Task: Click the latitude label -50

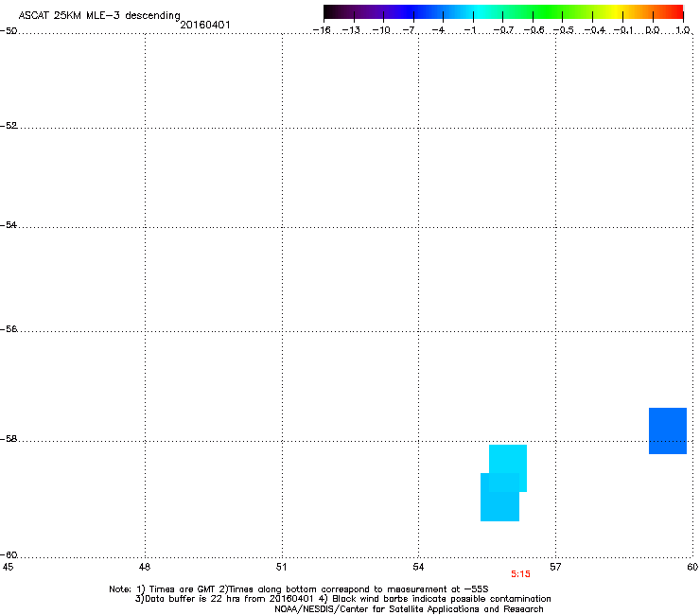Action: pos(9,31)
